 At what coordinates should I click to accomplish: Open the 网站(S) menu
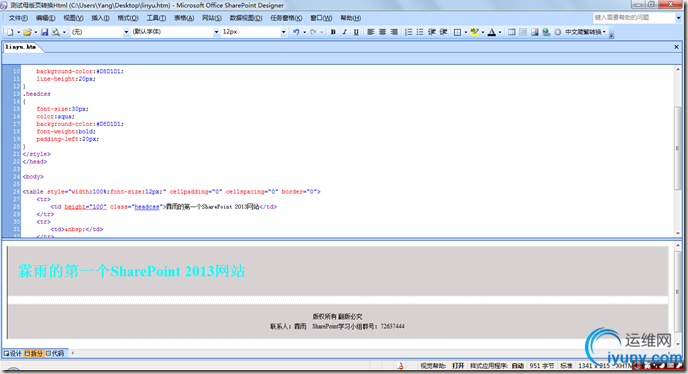coord(212,18)
